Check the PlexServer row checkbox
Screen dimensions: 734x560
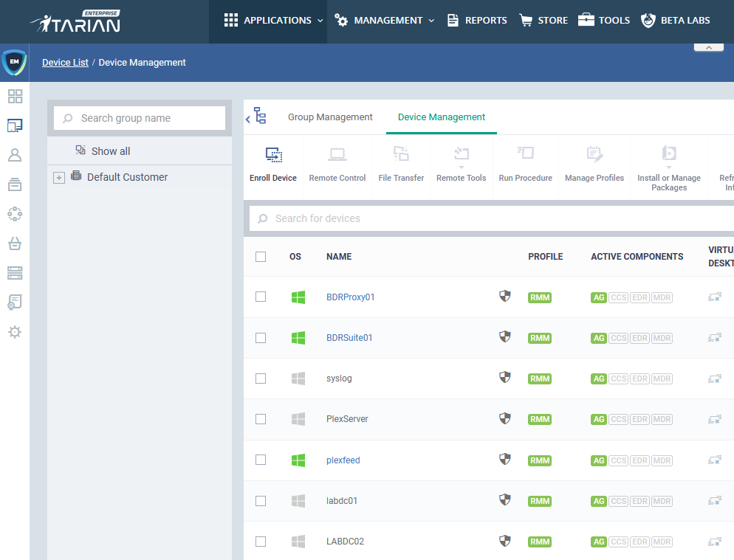click(261, 419)
